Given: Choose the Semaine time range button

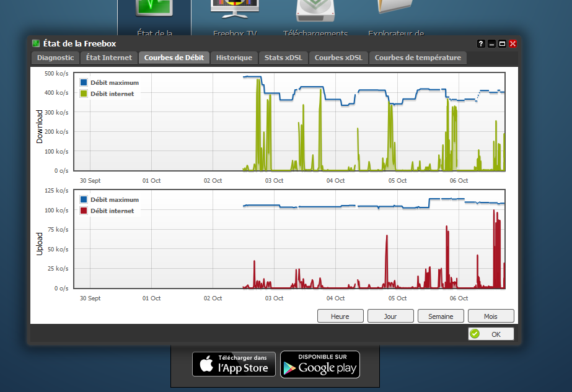Looking at the screenshot, I should (441, 316).
